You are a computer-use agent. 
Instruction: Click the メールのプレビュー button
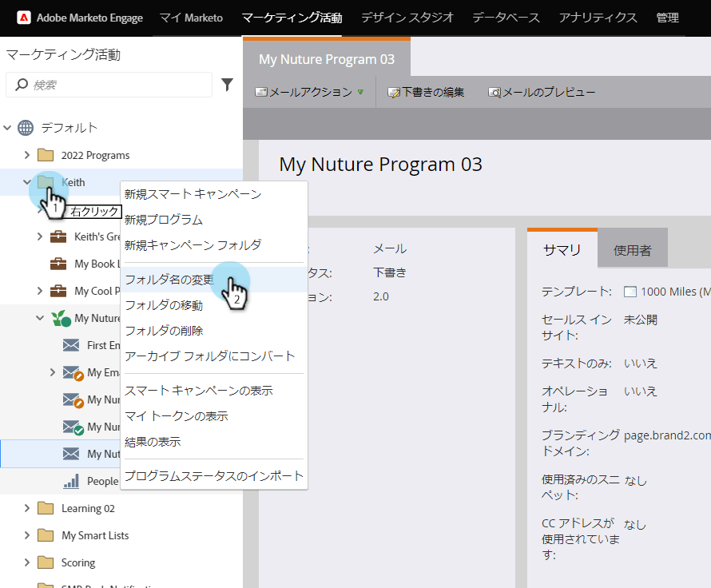pyautogui.click(x=542, y=92)
